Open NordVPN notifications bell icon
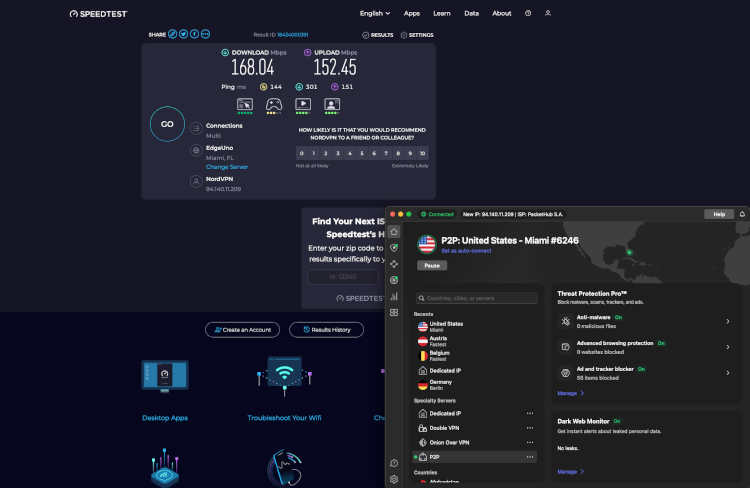Viewport: 750px width, 488px height. click(742, 214)
